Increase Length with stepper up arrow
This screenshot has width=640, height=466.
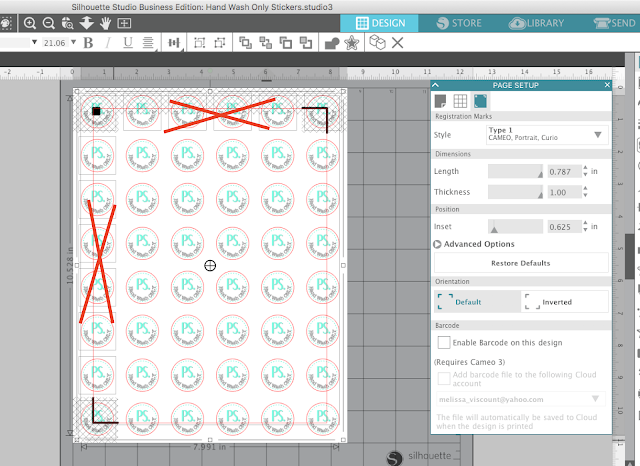pos(585,168)
